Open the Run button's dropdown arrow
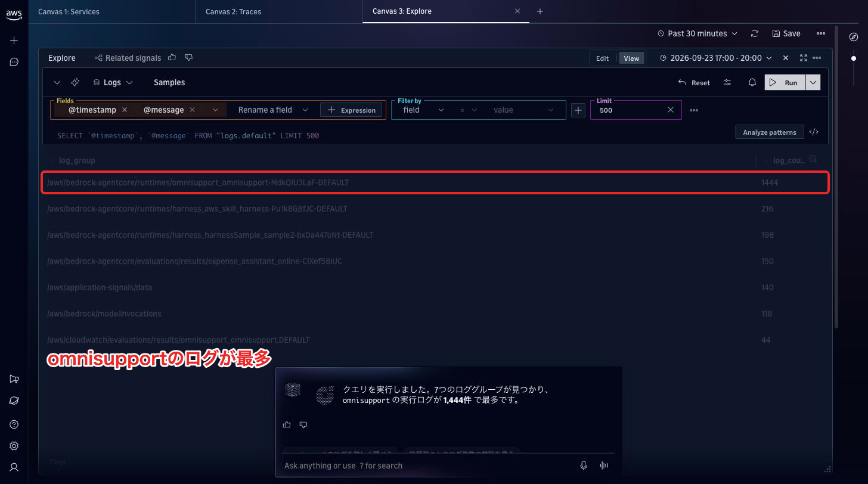The width and height of the screenshot is (868, 484). tap(813, 82)
